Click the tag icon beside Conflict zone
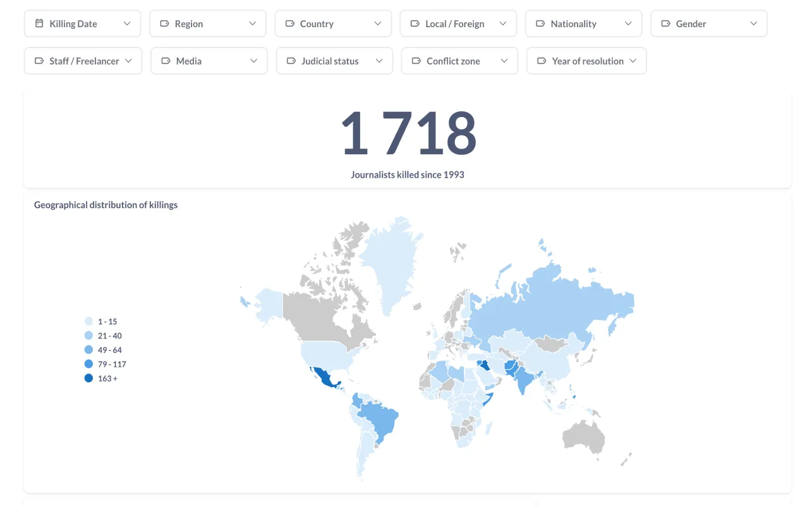Screen dimensions: 812x506 pos(416,61)
